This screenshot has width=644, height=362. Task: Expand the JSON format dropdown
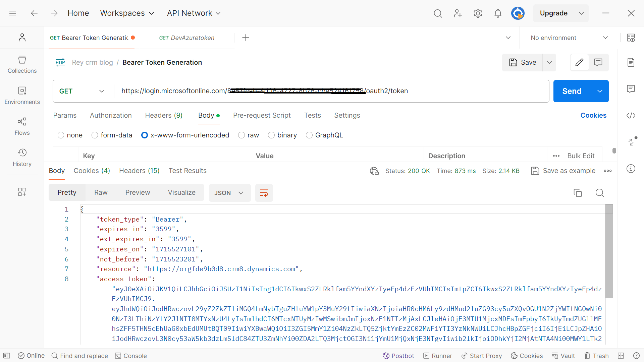pyautogui.click(x=229, y=193)
